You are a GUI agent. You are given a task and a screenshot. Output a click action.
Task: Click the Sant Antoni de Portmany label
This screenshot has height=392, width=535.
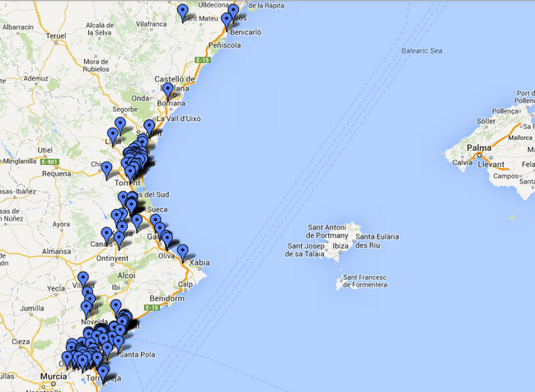pyautogui.click(x=327, y=231)
